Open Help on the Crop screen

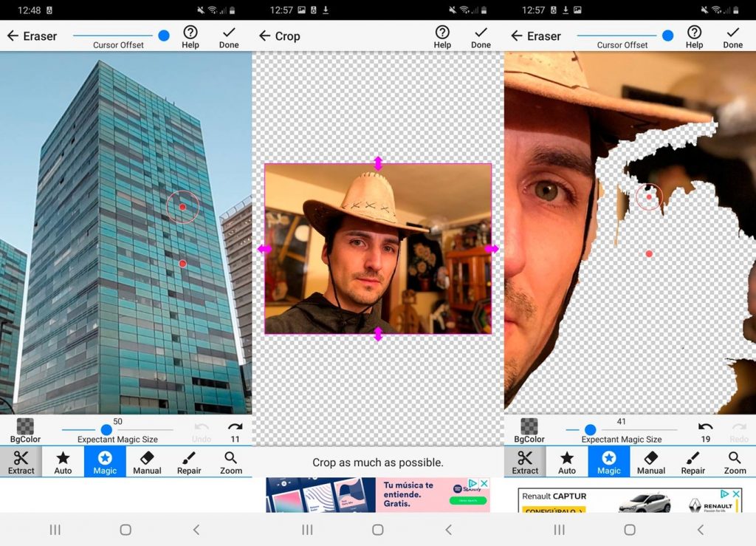[442, 36]
